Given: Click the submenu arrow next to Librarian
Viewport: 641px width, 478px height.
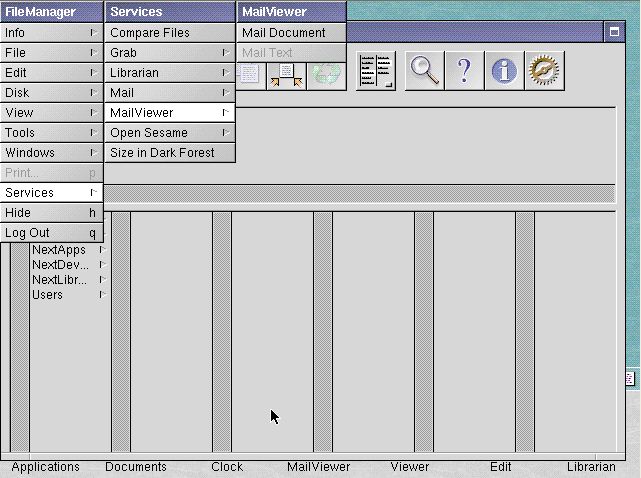Looking at the screenshot, I should [x=226, y=72].
